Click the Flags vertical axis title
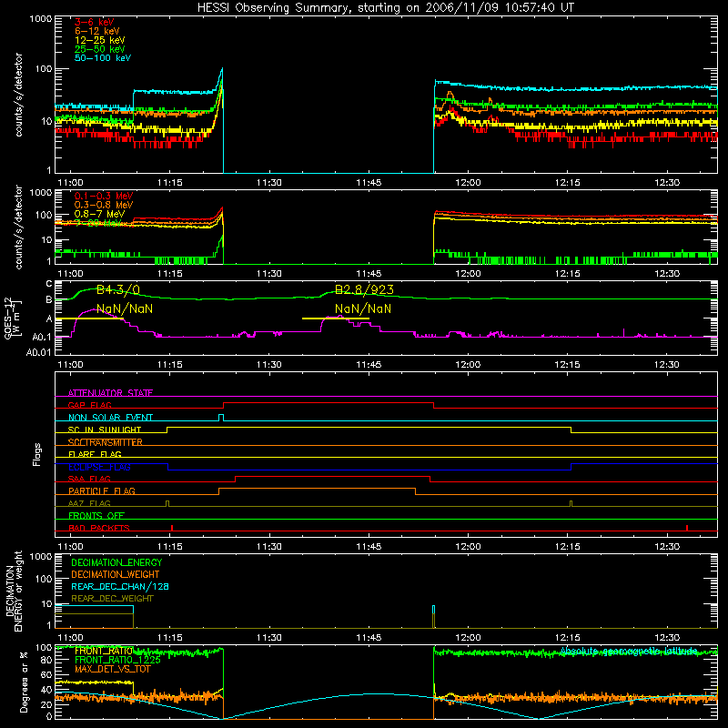The width and height of the screenshot is (728, 728). click(36, 454)
